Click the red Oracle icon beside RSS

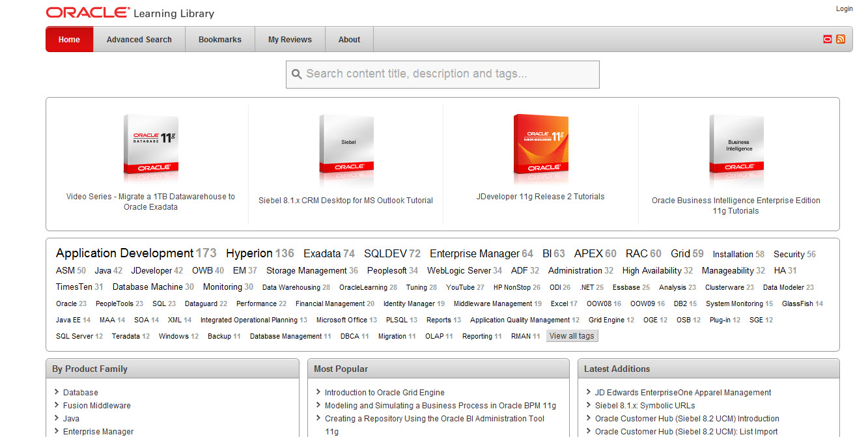point(828,39)
